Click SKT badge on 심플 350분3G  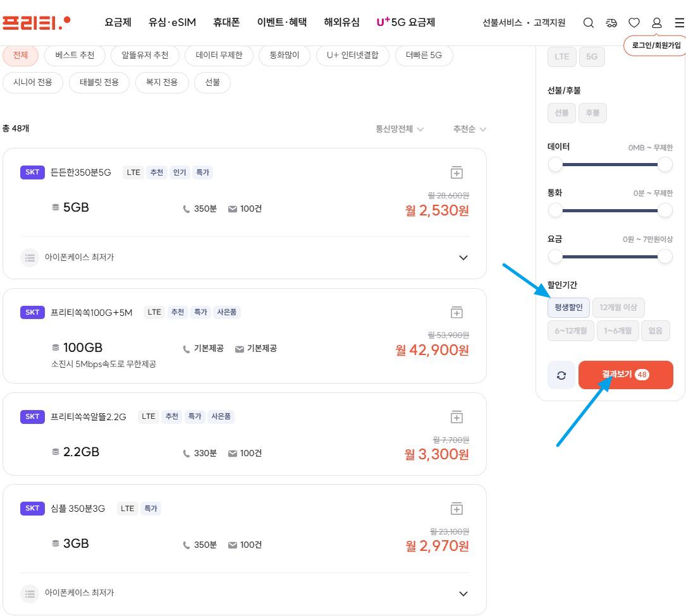(x=32, y=508)
